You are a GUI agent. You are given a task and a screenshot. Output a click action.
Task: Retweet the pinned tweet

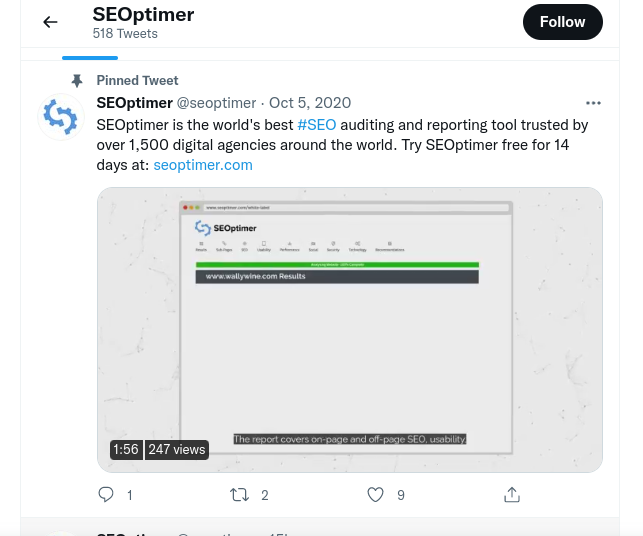pos(239,495)
